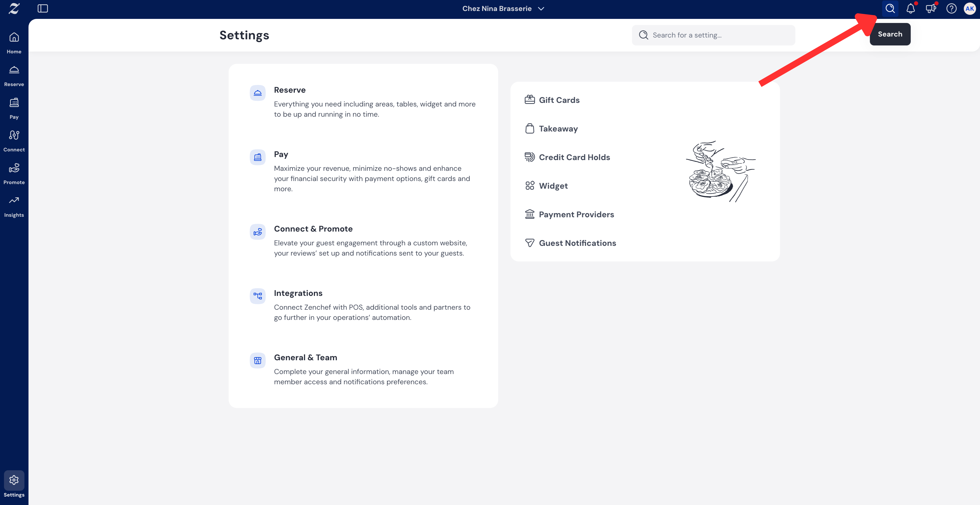Open the AK user avatar menu
980x505 pixels.
coord(970,8)
